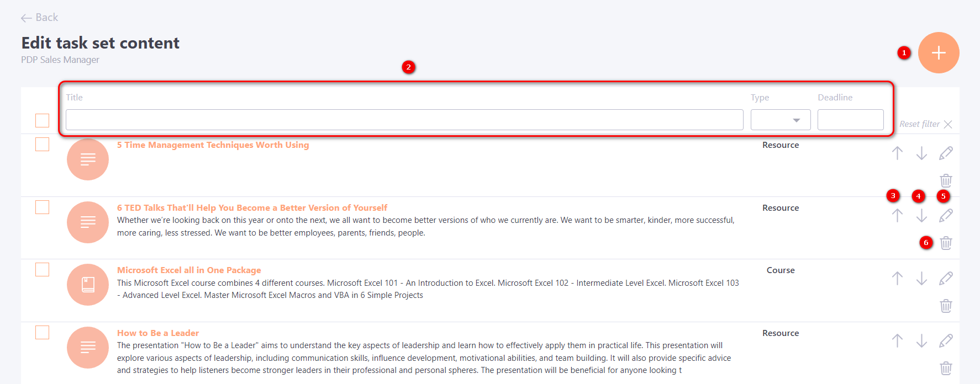Click Reset filter
Screen dimensions: 980x384
(925, 124)
